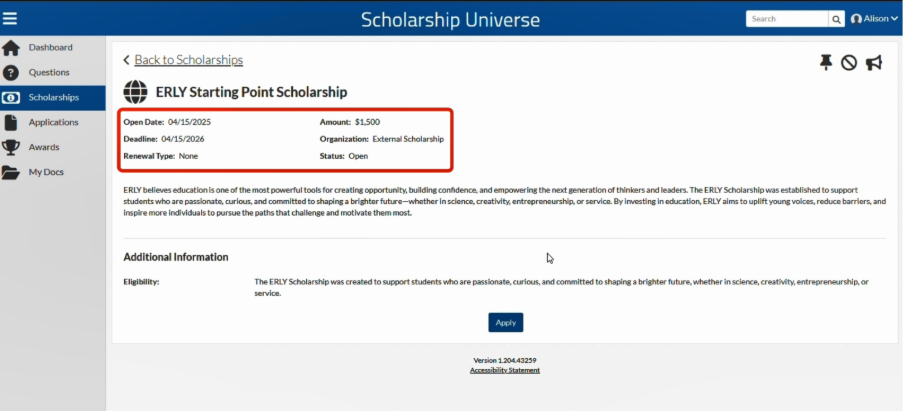Click the back chevron arrow

tap(126, 60)
